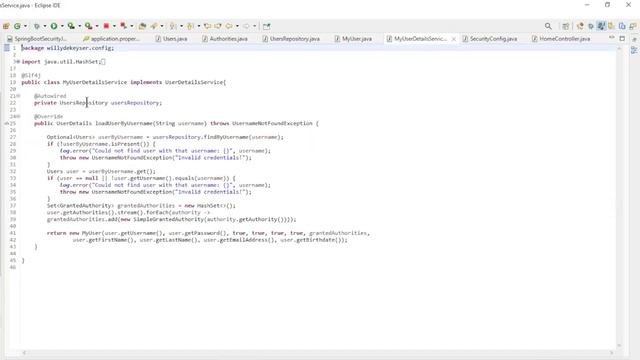Click 'return new MyUser' on line 41

(74, 233)
